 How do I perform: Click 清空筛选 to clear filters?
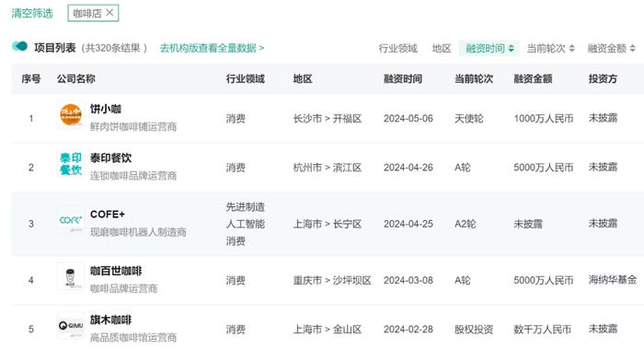(32, 13)
